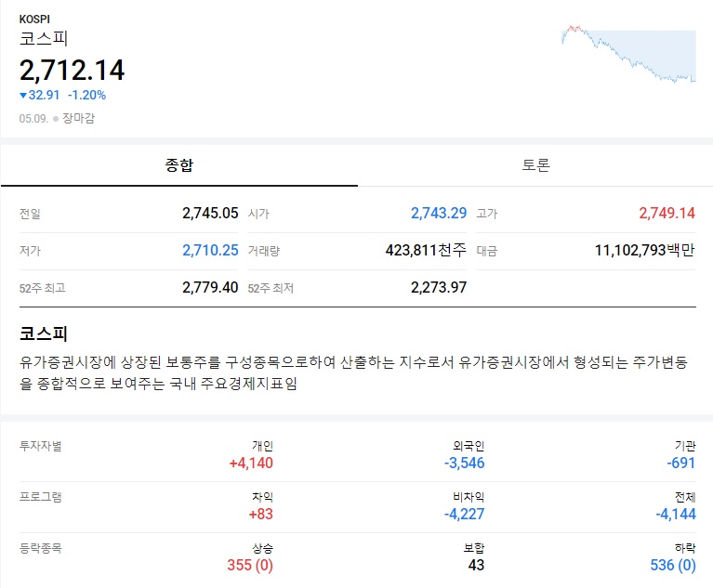
Task: Click the 저가 label
Action: click(30, 251)
